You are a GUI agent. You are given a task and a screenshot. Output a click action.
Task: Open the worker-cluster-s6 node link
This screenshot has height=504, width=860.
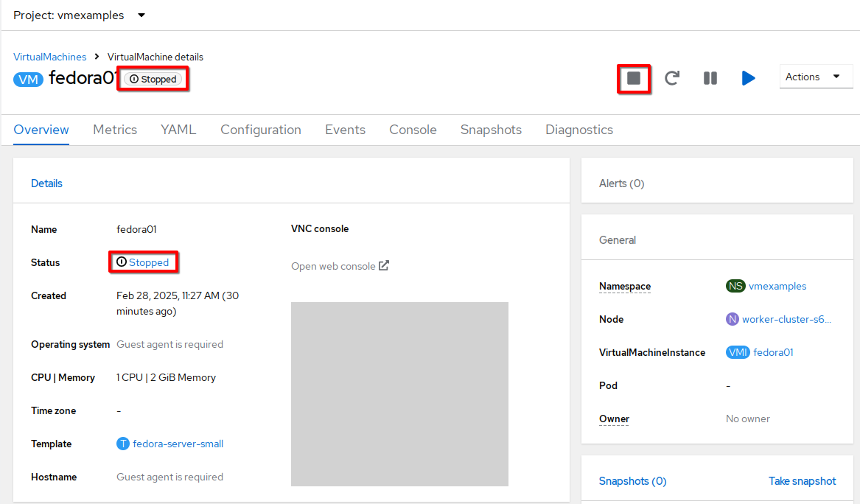(786, 319)
